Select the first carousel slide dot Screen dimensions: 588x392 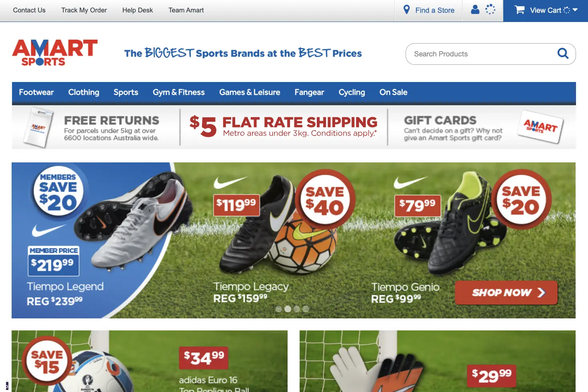point(279,309)
